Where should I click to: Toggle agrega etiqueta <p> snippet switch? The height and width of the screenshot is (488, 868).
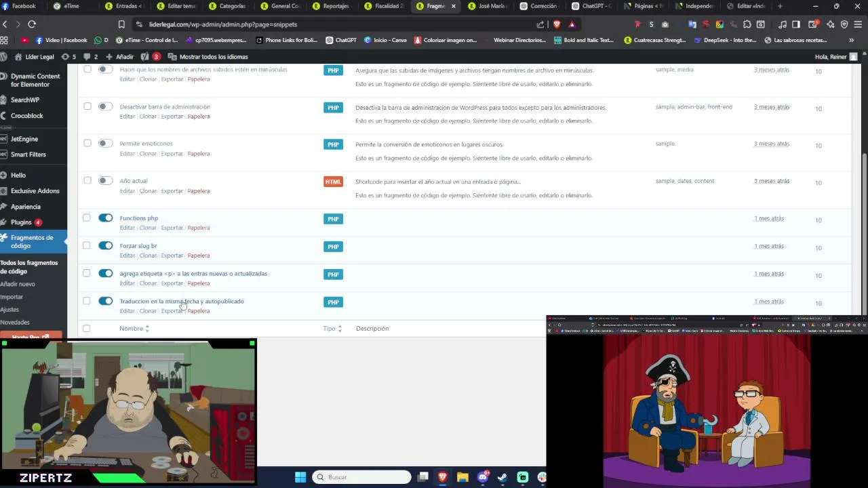[105, 273]
